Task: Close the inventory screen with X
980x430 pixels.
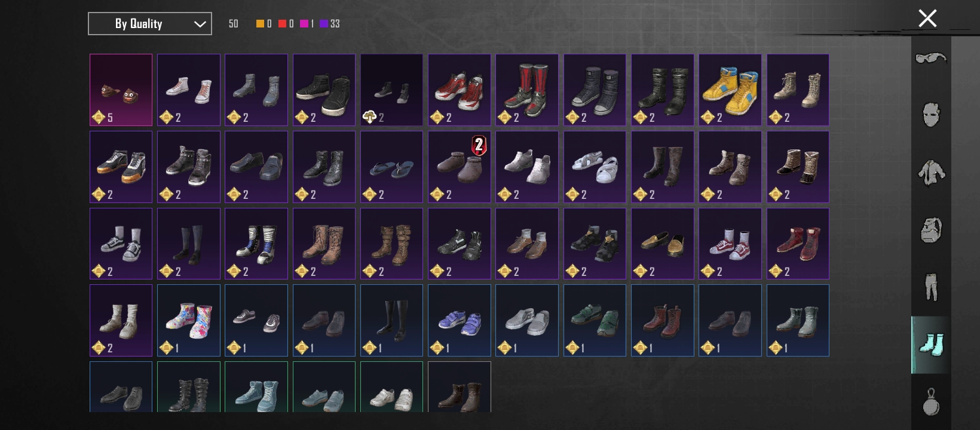Action: tap(927, 19)
